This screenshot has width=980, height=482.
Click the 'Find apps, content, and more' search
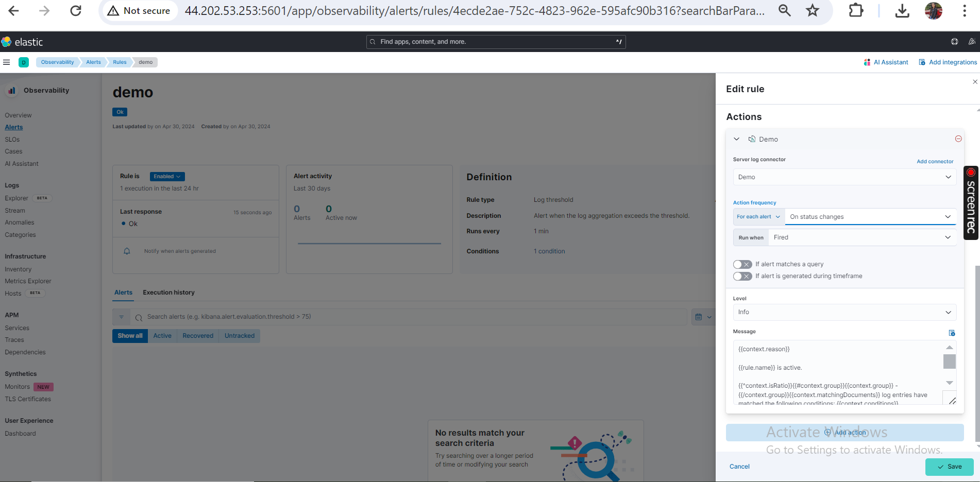point(496,42)
